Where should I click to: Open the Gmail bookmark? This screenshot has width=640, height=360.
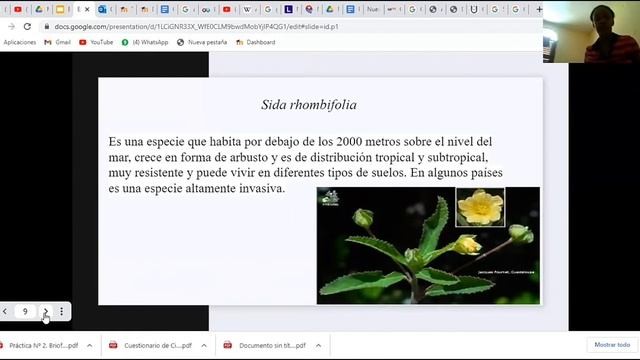click(58, 42)
